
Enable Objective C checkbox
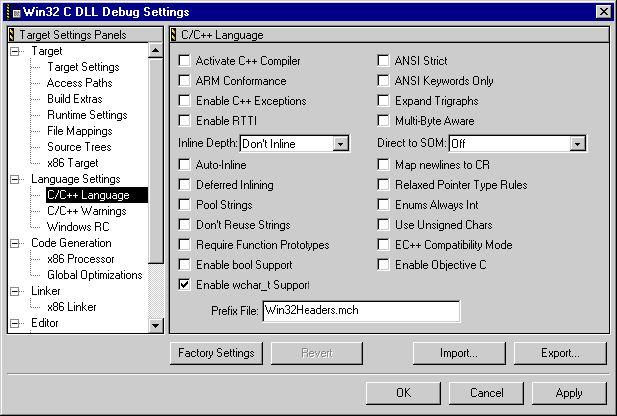pos(383,264)
